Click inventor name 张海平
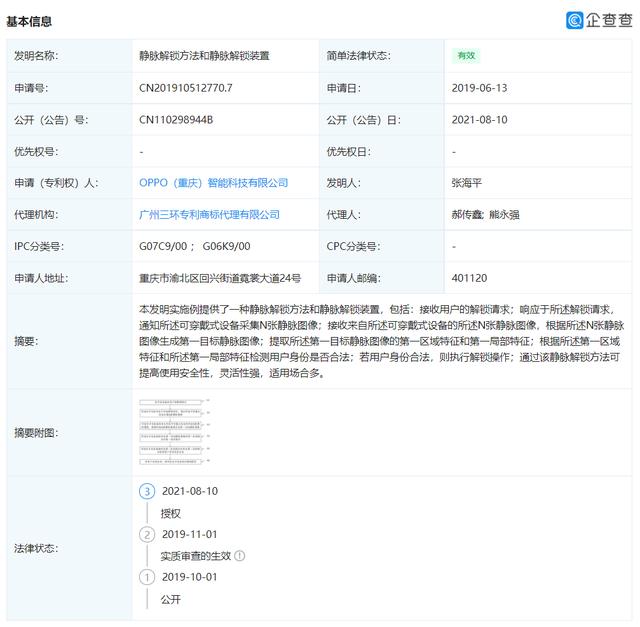 point(467,182)
